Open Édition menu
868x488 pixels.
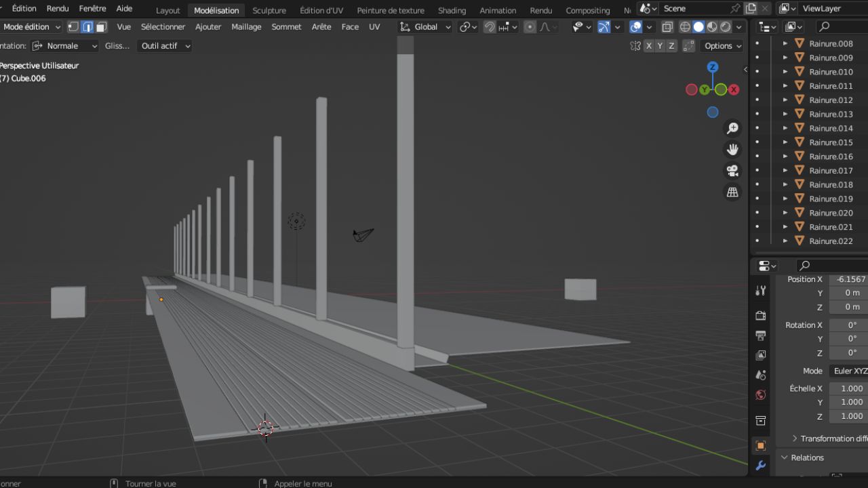[x=24, y=9]
